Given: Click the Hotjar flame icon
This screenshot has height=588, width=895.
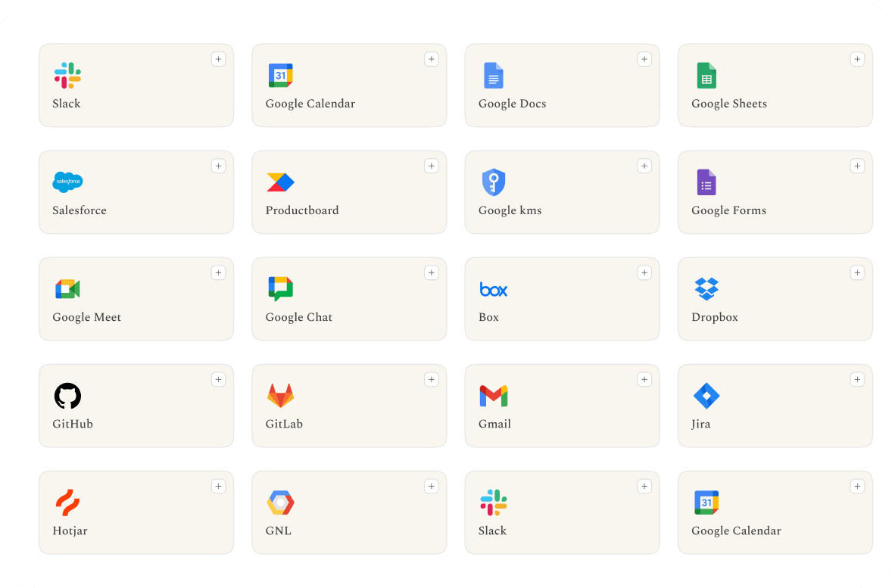Looking at the screenshot, I should click(67, 502).
